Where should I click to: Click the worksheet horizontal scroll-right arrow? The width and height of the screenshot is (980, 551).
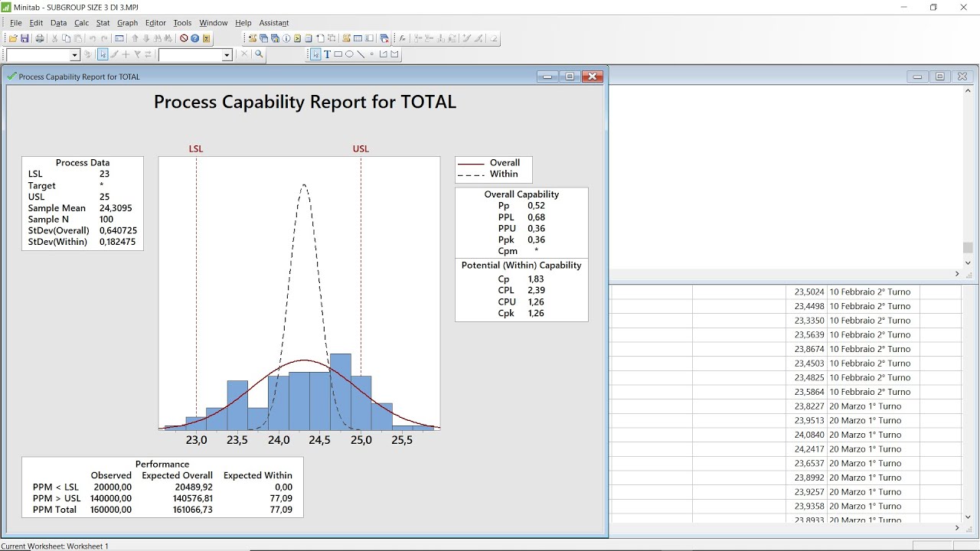pos(957,528)
